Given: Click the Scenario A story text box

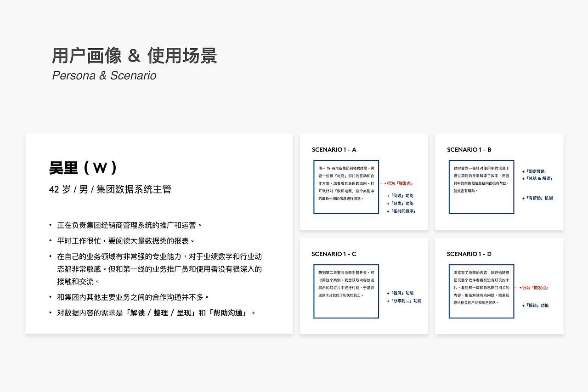Looking at the screenshot, I should [346, 187].
